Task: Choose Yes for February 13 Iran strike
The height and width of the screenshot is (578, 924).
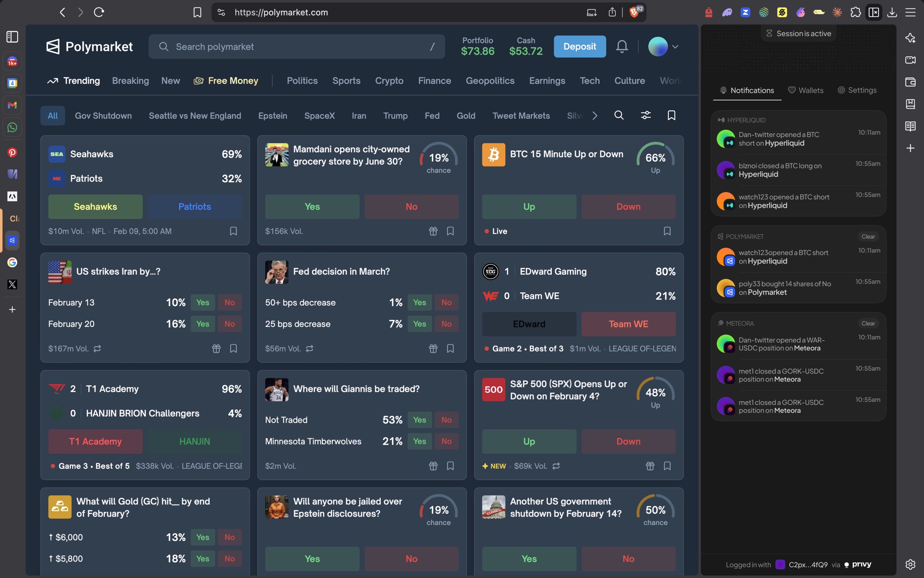Action: [202, 302]
